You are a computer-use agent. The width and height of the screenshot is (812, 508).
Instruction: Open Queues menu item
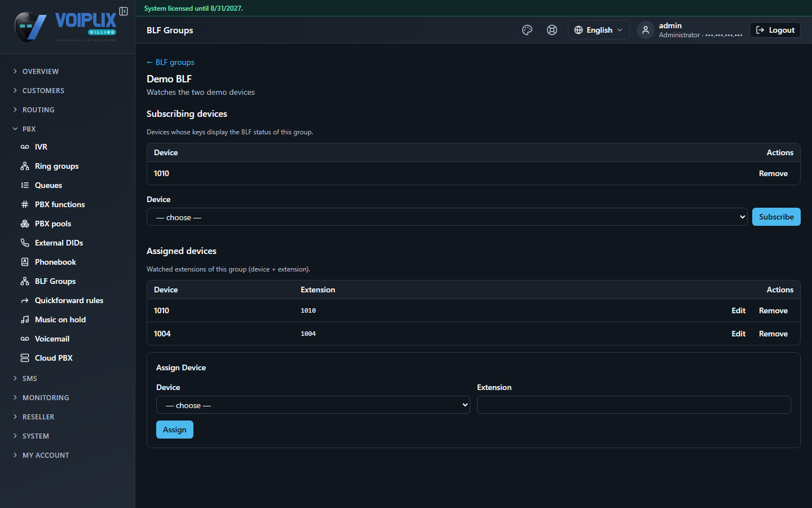[x=48, y=185]
